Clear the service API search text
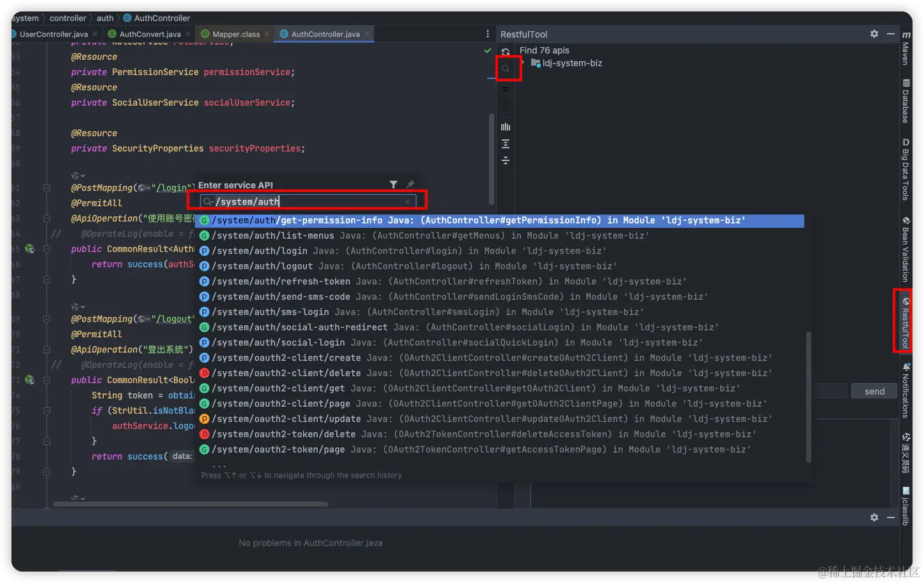The width and height of the screenshot is (924, 583). click(x=408, y=202)
